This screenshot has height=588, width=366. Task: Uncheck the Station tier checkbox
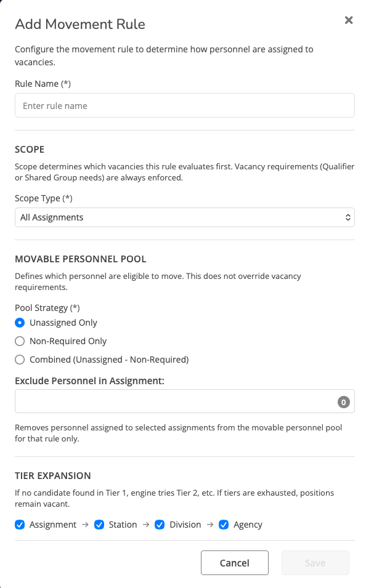99,525
